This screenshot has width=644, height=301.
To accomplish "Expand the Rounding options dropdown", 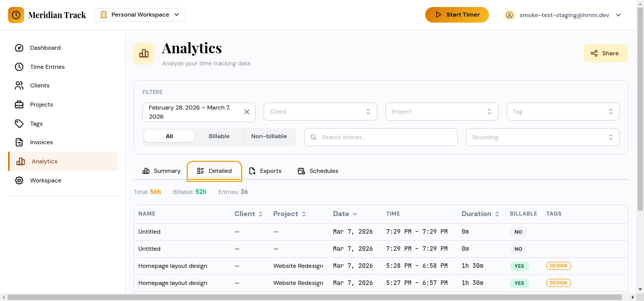I will (542, 137).
